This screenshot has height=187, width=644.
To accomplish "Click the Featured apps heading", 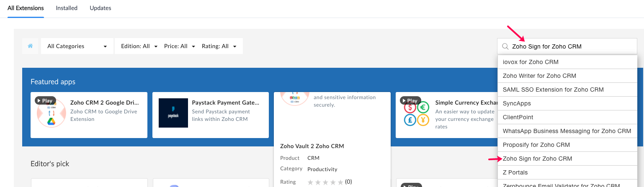I will tap(53, 82).
